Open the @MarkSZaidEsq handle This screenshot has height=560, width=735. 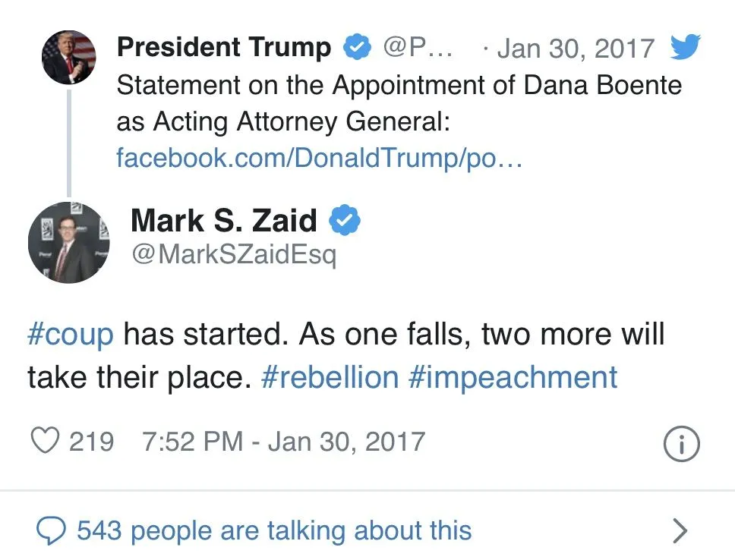point(234,254)
